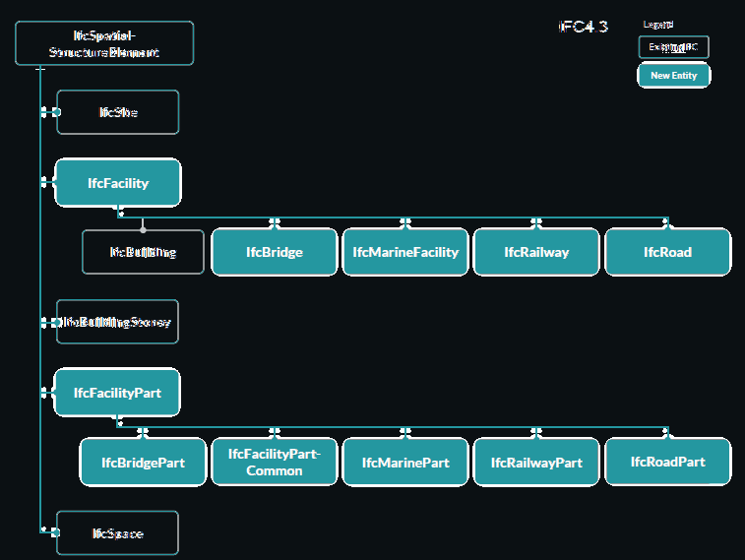Viewport: 745px width, 560px height.
Task: Click the Legend label text
Action: 658,25
